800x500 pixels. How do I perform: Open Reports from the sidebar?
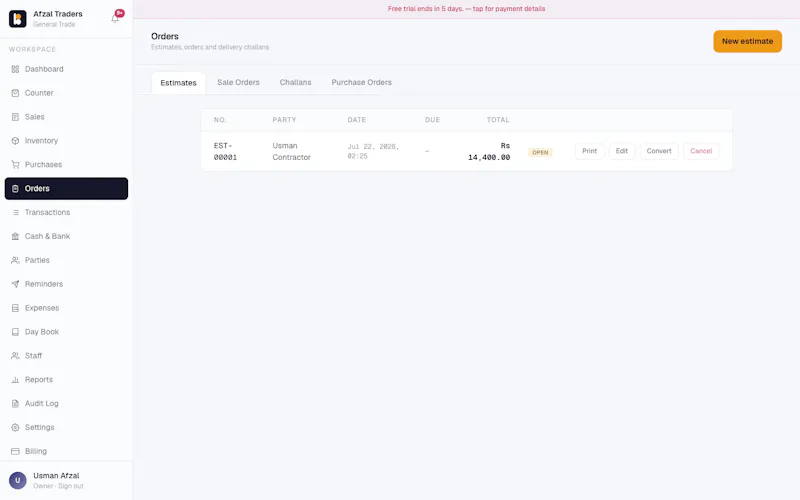pyautogui.click(x=66, y=380)
